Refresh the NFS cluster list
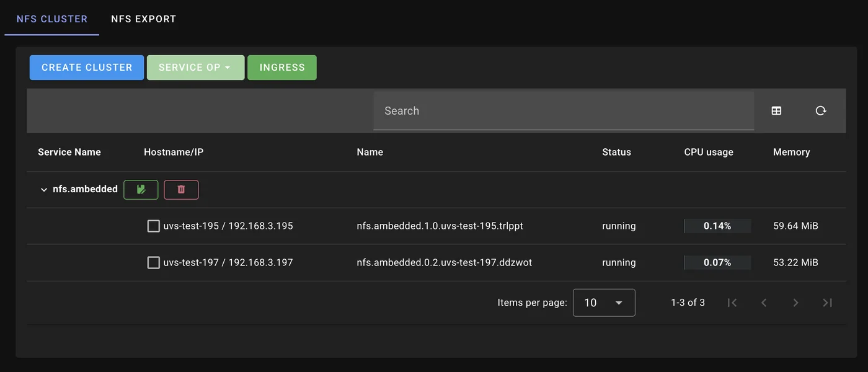The width and height of the screenshot is (868, 372). 821,111
